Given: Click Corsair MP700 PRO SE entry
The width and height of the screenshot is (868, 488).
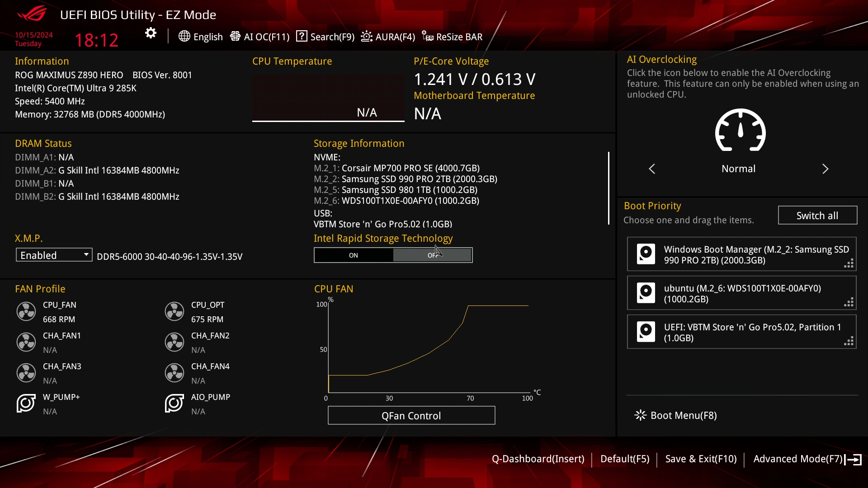Looking at the screenshot, I should pos(396,168).
